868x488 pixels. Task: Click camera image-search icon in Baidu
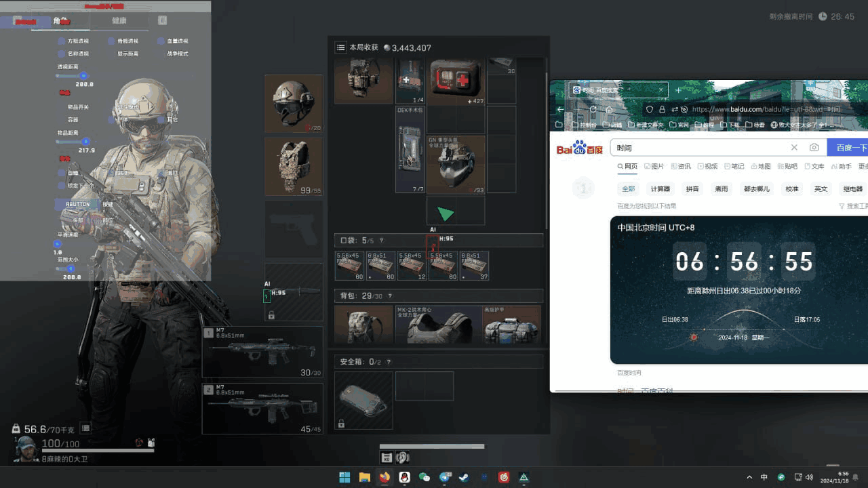coord(814,148)
